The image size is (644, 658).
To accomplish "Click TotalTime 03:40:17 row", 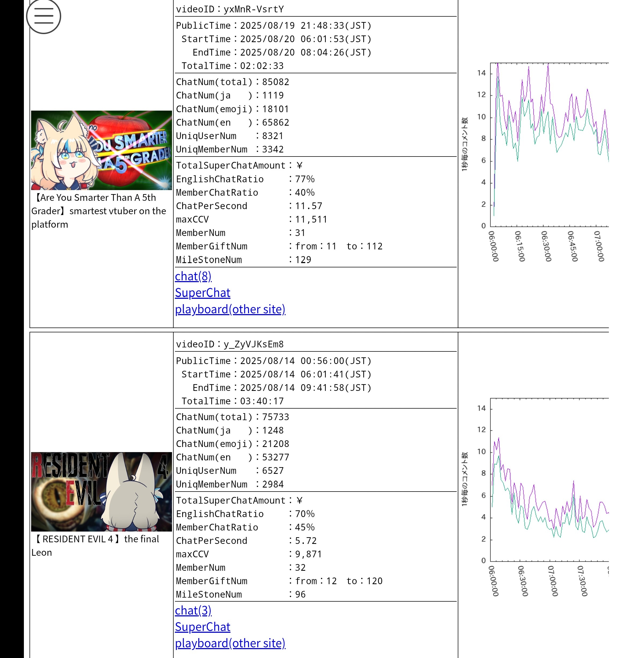I will click(232, 401).
